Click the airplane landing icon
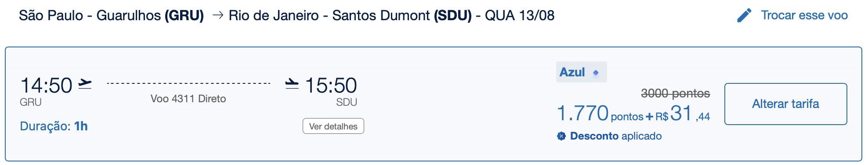 click(x=292, y=83)
